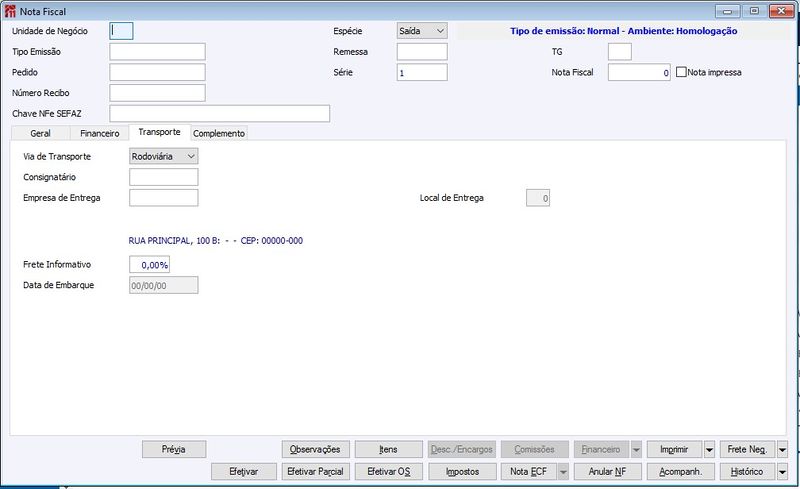This screenshot has height=489, width=800.
Task: Click the Comissões button
Action: [x=535, y=449]
